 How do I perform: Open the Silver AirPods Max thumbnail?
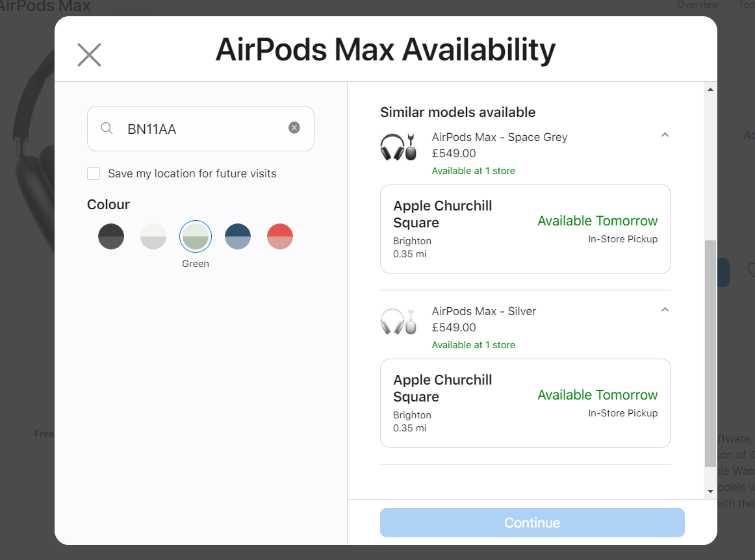pos(398,321)
